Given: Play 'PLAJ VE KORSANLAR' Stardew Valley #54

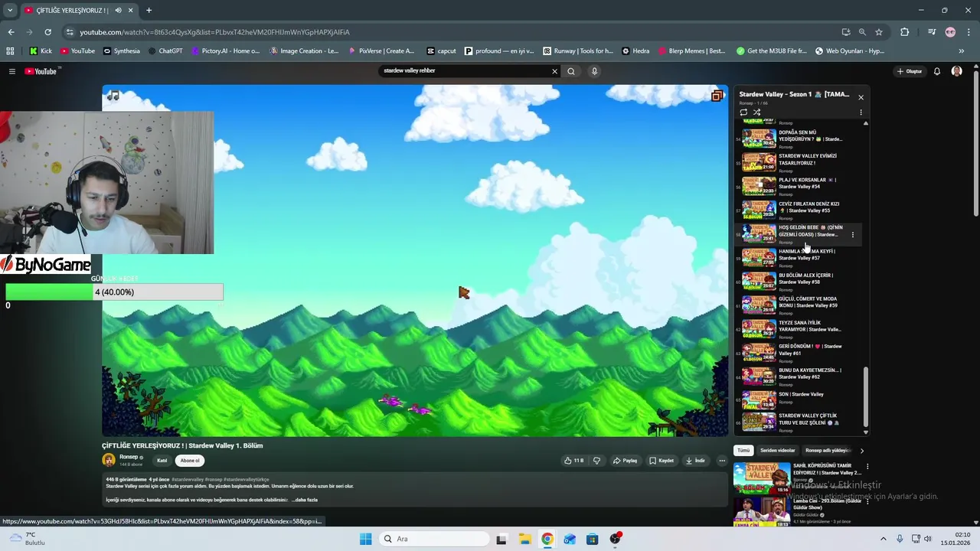Looking at the screenshot, I should coord(799,186).
